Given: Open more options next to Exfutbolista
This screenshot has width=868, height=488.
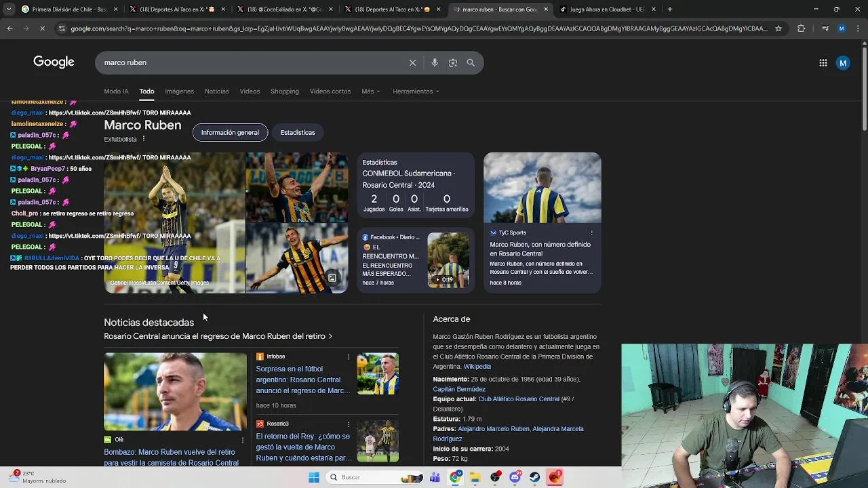Looking at the screenshot, I should point(143,139).
